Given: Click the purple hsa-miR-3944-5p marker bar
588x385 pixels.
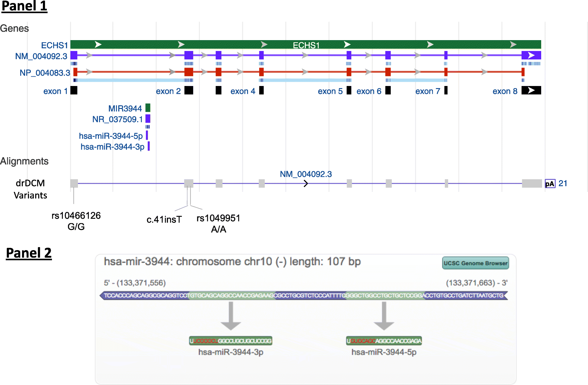Looking at the screenshot, I should (x=147, y=135).
